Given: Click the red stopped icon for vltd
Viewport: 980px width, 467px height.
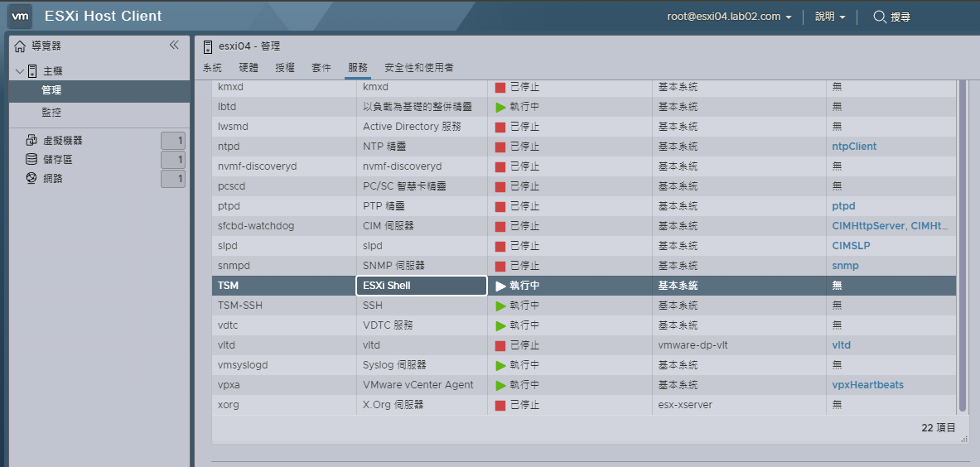Looking at the screenshot, I should tap(500, 345).
